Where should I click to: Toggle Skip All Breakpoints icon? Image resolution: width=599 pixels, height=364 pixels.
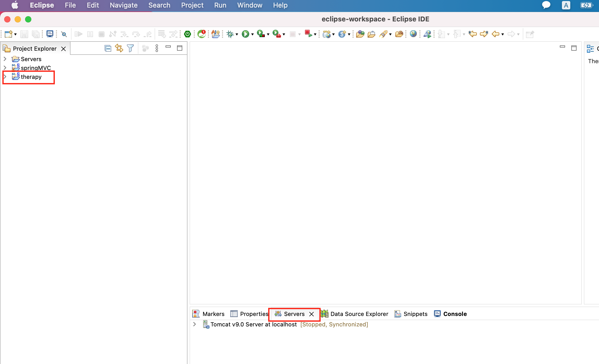[x=64, y=34]
